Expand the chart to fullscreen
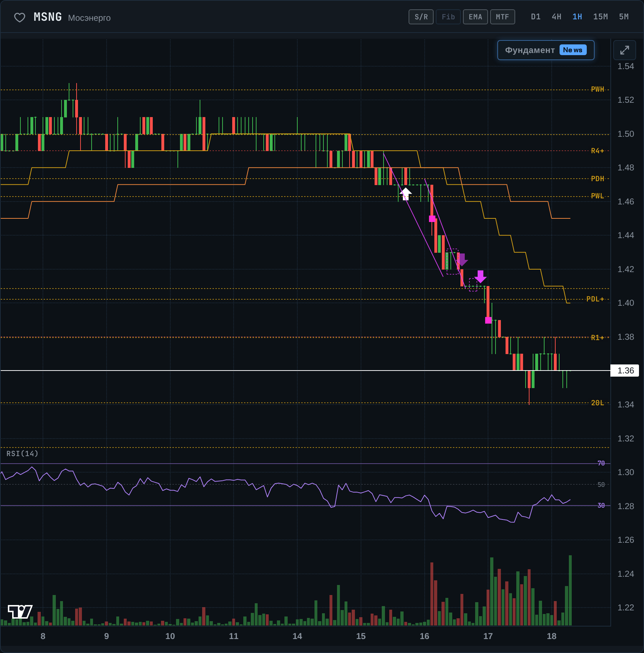This screenshot has height=653, width=644. point(624,50)
